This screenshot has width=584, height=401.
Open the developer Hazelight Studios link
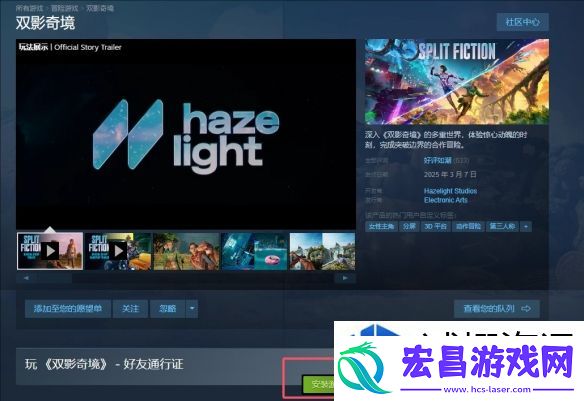pos(450,191)
